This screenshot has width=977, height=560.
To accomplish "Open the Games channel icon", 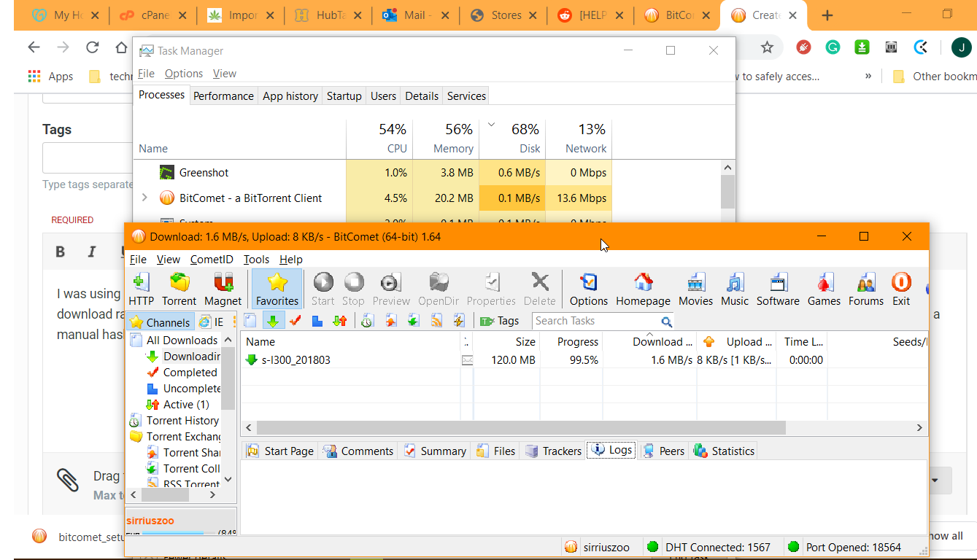I will (824, 289).
